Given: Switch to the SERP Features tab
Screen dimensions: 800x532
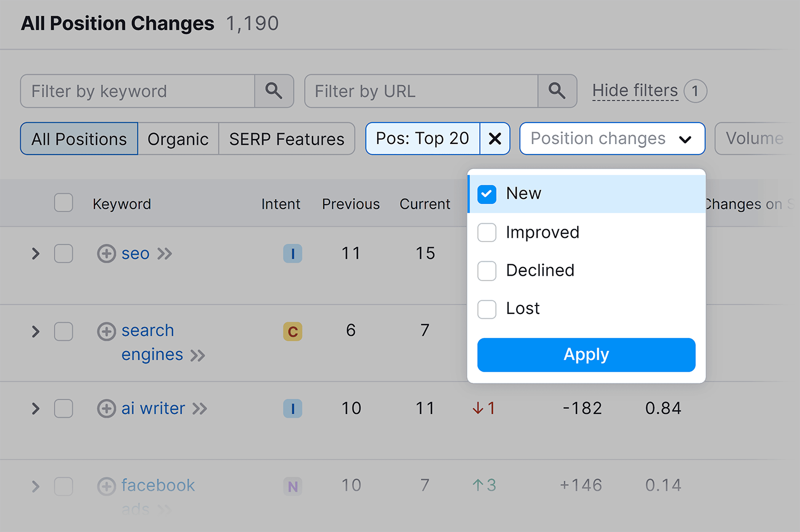Looking at the screenshot, I should [x=287, y=139].
